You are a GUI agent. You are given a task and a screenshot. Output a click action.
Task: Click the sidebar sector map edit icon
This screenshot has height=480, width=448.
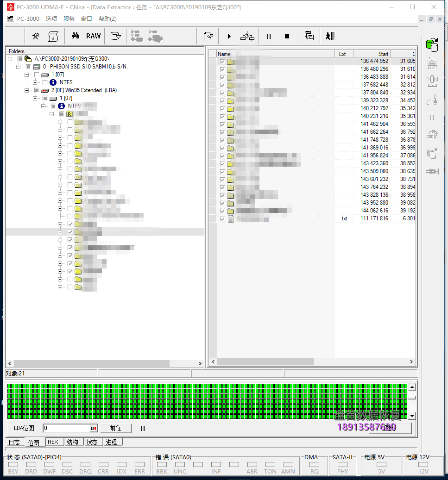432,134
